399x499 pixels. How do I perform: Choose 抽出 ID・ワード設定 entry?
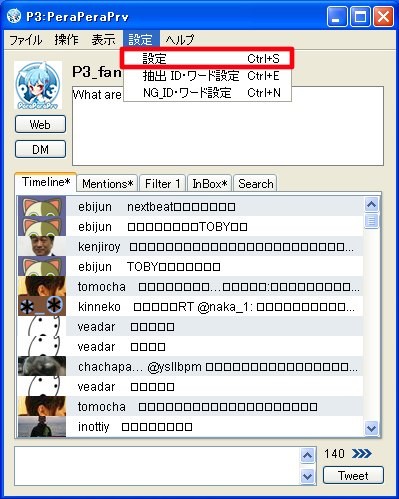tap(207, 76)
